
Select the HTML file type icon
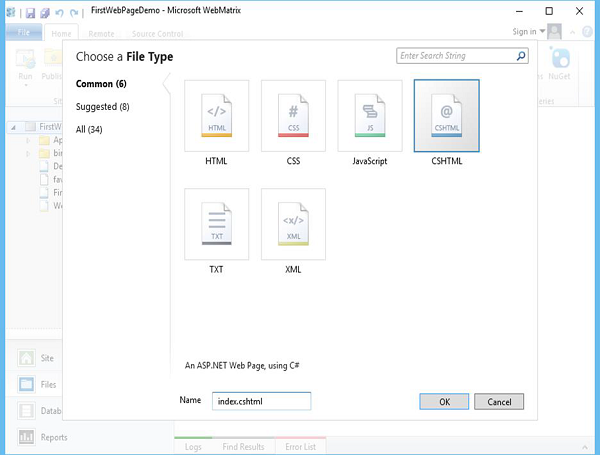click(x=216, y=115)
